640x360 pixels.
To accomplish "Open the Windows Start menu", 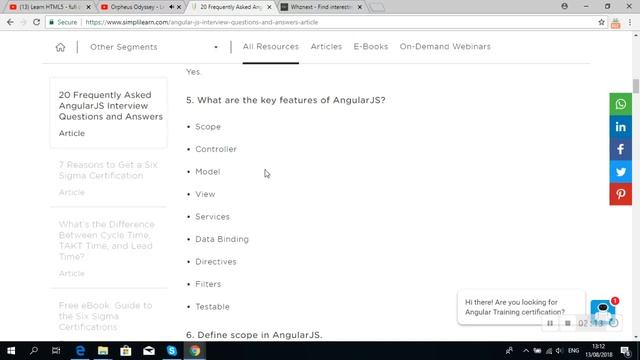I will (11, 351).
